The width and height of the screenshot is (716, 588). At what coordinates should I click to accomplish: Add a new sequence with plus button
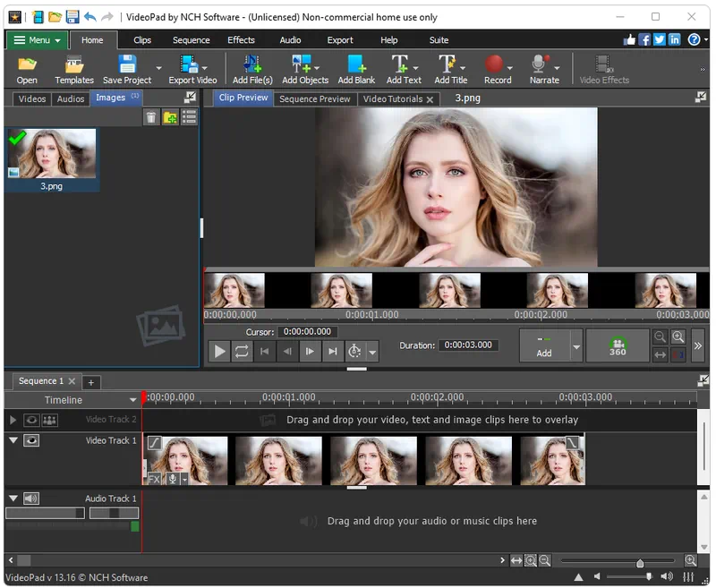click(91, 382)
